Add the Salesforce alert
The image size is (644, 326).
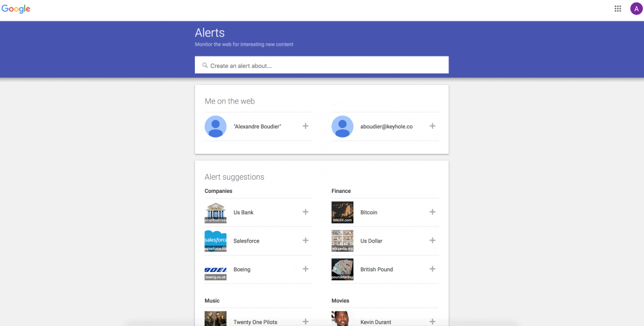[x=306, y=241]
